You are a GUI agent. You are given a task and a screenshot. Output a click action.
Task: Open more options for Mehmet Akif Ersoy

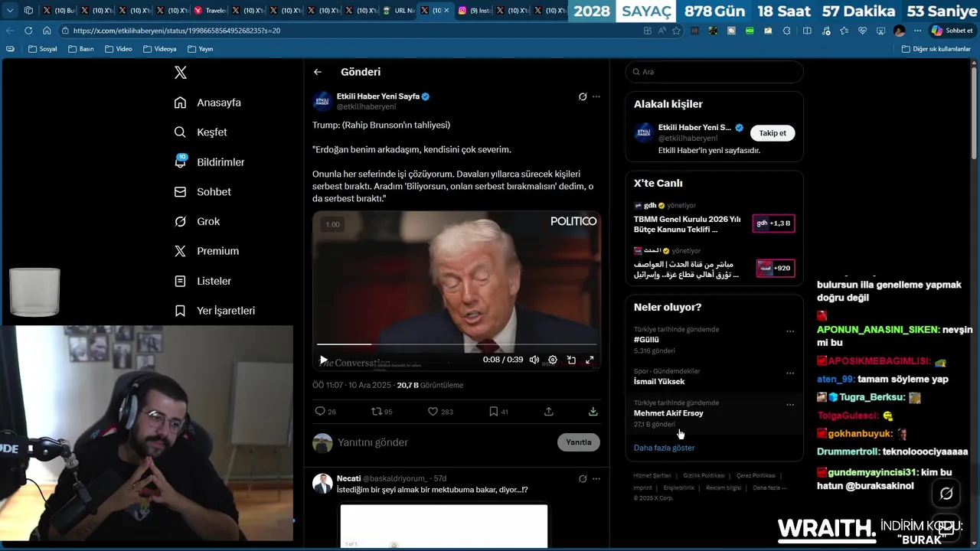click(x=790, y=405)
